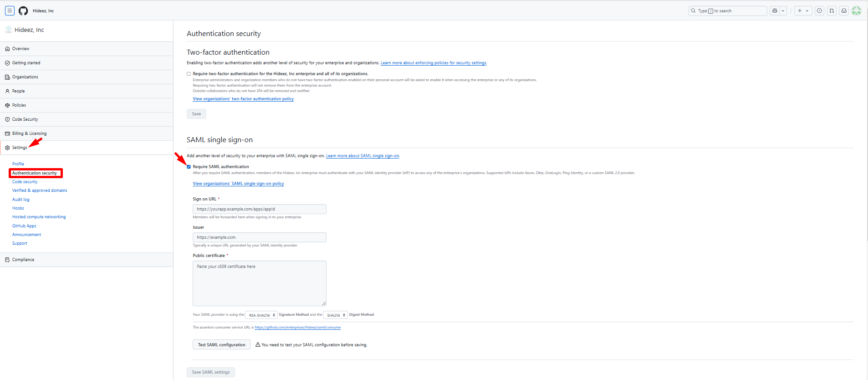Screen dimensions: 868x380
Task: Click the GitHub Octocat logo
Action: pyautogui.click(x=23, y=11)
